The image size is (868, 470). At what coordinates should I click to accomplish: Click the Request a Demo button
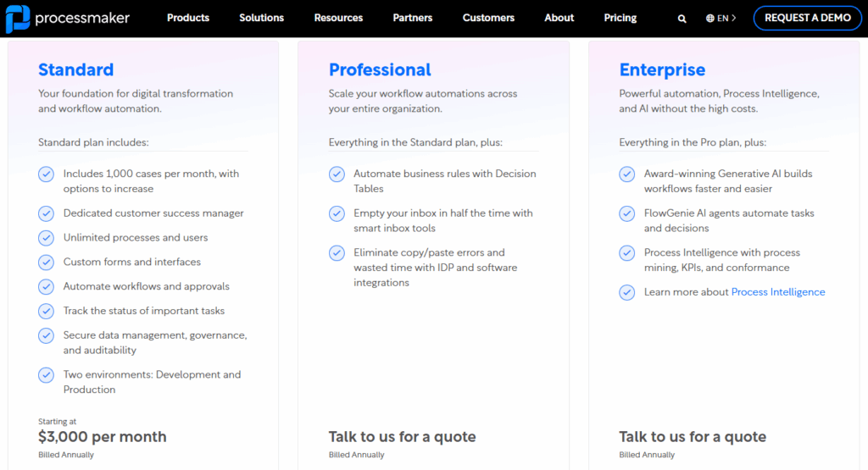808,18
